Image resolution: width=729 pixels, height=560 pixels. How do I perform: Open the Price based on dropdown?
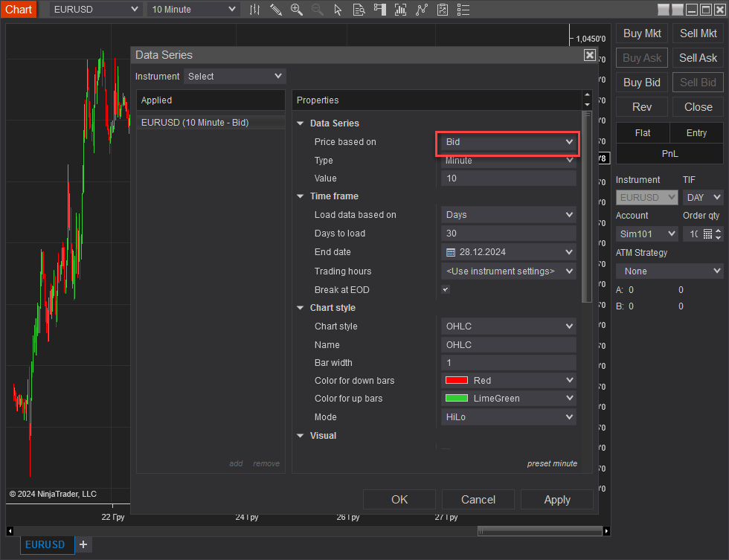[508, 141]
